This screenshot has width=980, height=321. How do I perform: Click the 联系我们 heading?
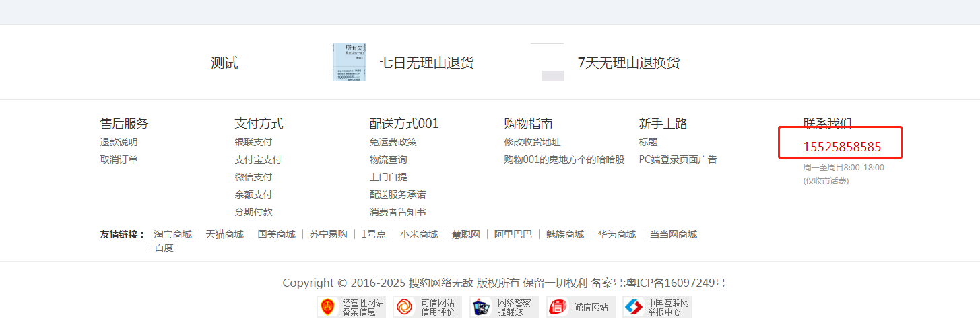pyautogui.click(x=827, y=122)
